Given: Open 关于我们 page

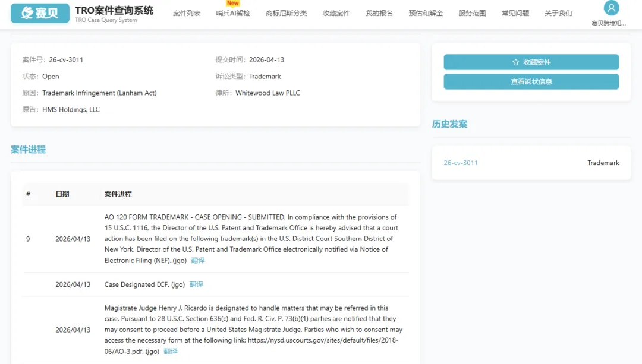Looking at the screenshot, I should pos(558,13).
